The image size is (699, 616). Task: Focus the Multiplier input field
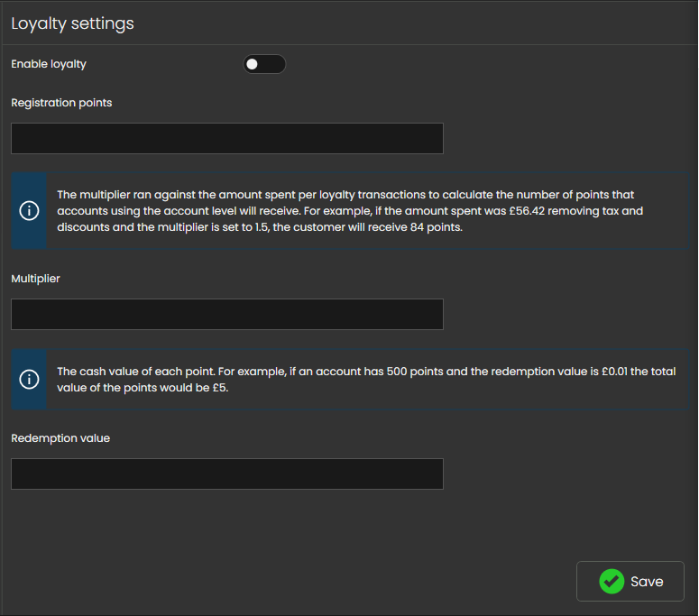[x=226, y=314]
